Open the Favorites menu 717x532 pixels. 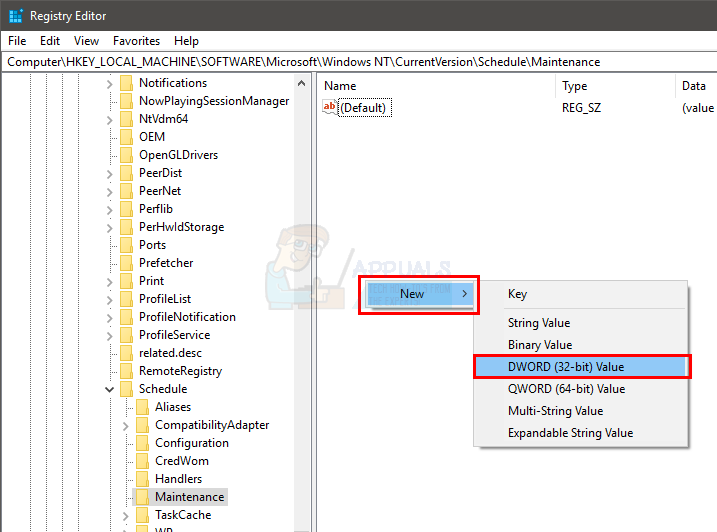click(x=136, y=41)
